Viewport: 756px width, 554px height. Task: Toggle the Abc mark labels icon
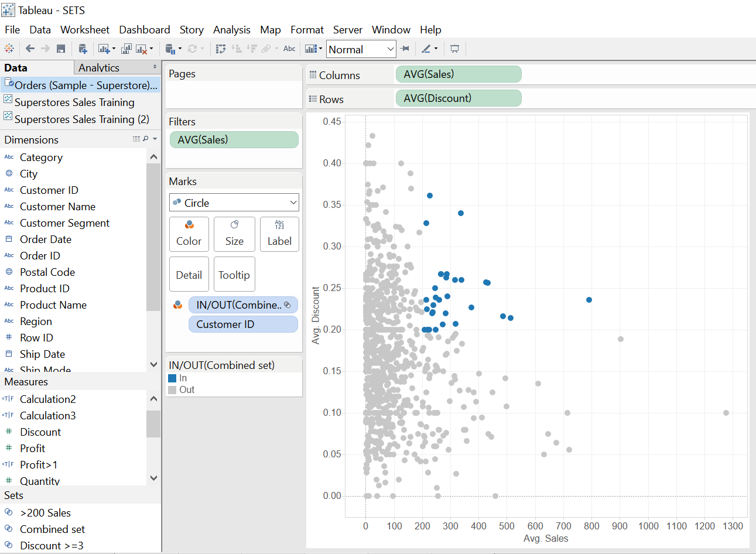click(x=289, y=49)
